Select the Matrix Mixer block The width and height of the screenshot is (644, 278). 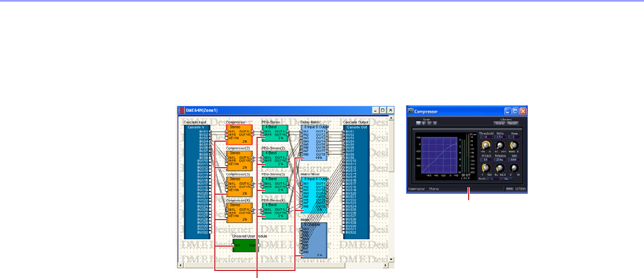click(x=314, y=195)
